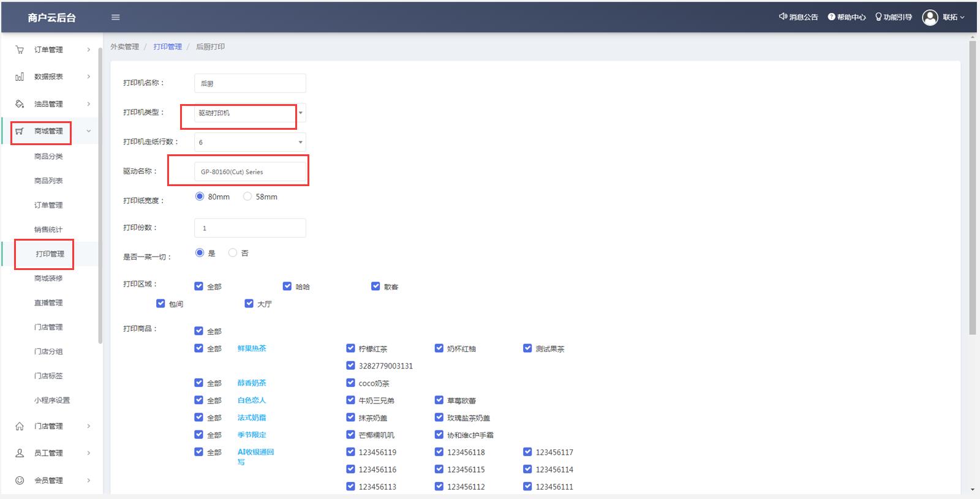Open 直播管理 in the sidebar
The height and width of the screenshot is (499, 980).
click(x=48, y=303)
